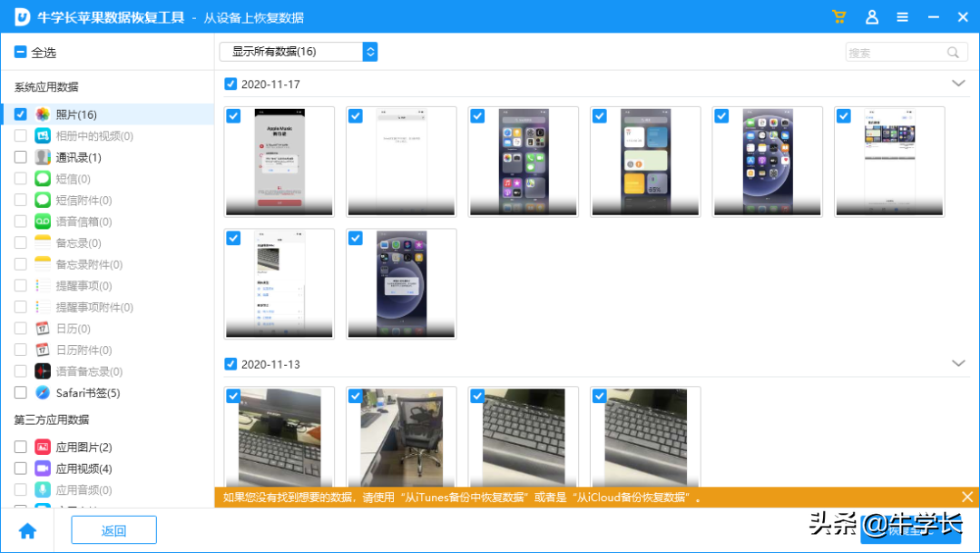Open the Apple Music screenshot thumbnail
This screenshot has width=980, height=553.
pos(279,162)
